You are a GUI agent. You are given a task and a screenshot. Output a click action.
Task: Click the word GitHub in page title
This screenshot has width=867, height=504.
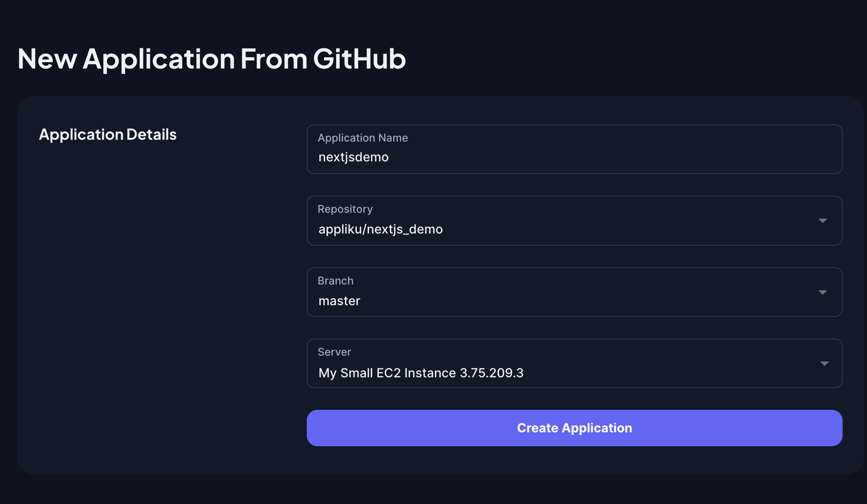coord(360,59)
